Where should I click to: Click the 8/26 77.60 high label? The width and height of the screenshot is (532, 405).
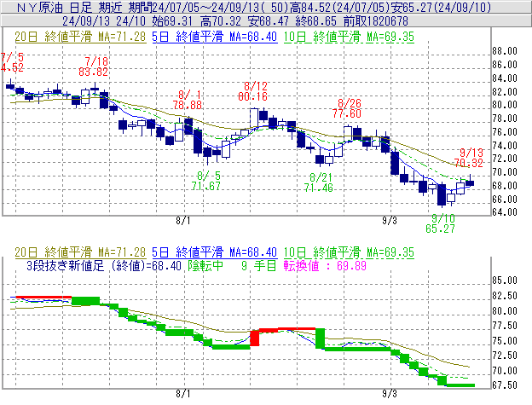[347, 108]
